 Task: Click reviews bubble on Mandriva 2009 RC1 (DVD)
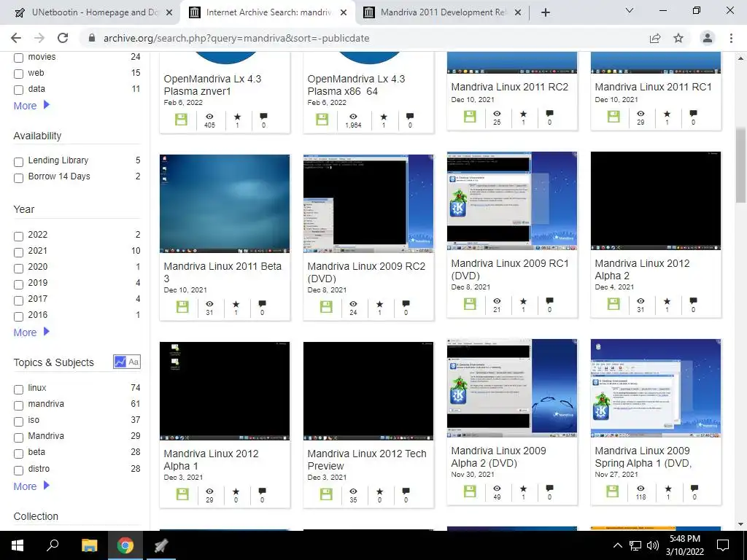[549, 300]
